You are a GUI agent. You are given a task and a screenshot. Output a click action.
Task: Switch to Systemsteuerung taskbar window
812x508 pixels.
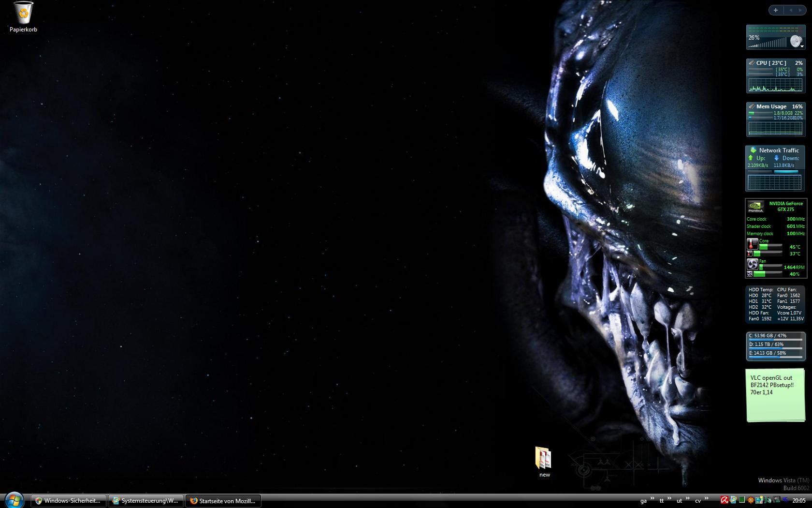coord(145,501)
